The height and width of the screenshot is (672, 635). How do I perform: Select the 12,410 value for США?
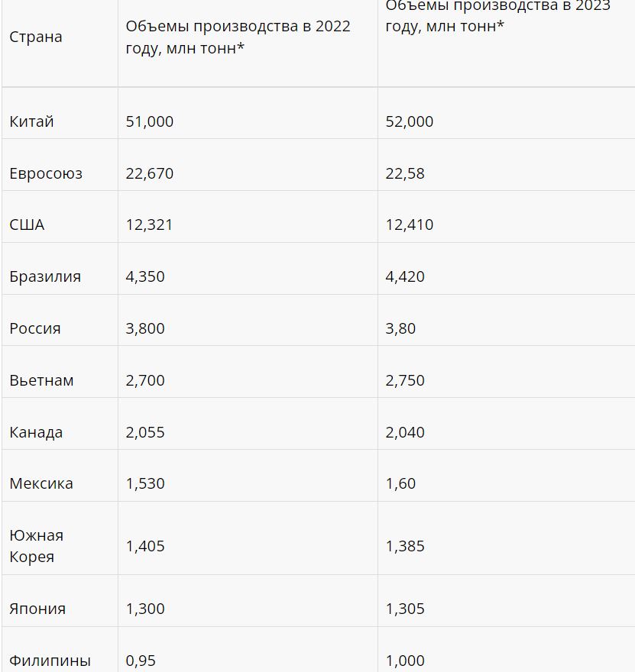click(410, 225)
